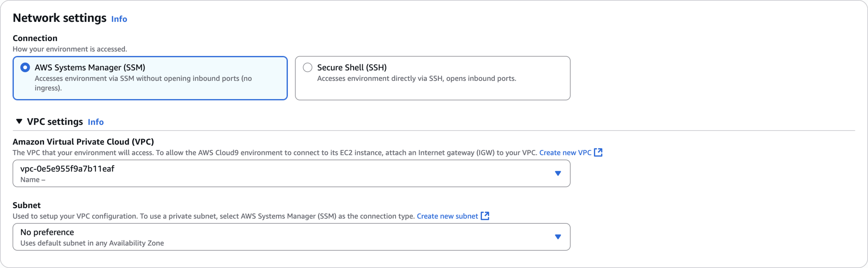Click 'Uses default subnet in any Availability Zone' text

click(92, 243)
